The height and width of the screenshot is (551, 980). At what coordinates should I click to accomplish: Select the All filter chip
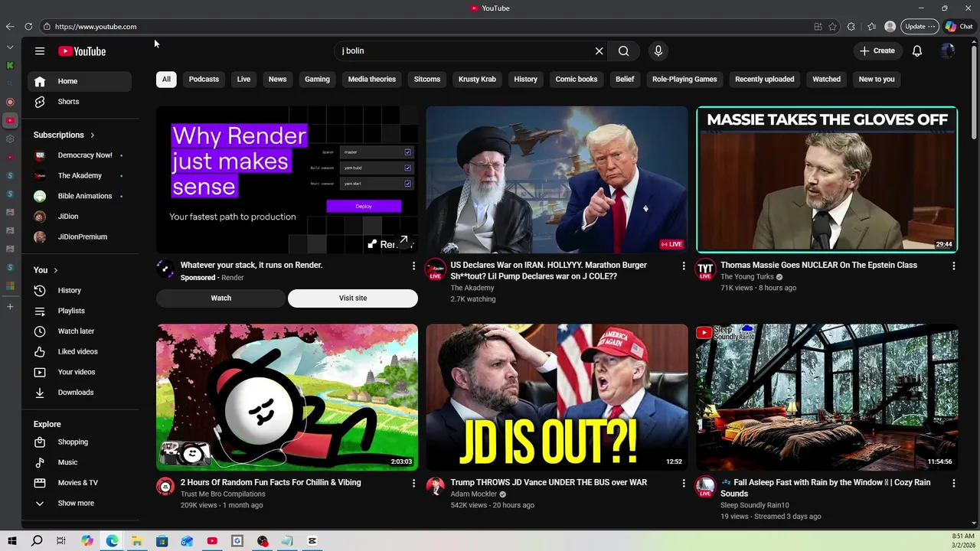click(x=166, y=80)
